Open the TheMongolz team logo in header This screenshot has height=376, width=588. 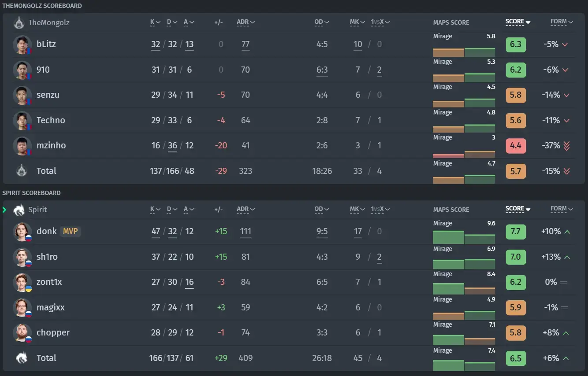tap(19, 22)
